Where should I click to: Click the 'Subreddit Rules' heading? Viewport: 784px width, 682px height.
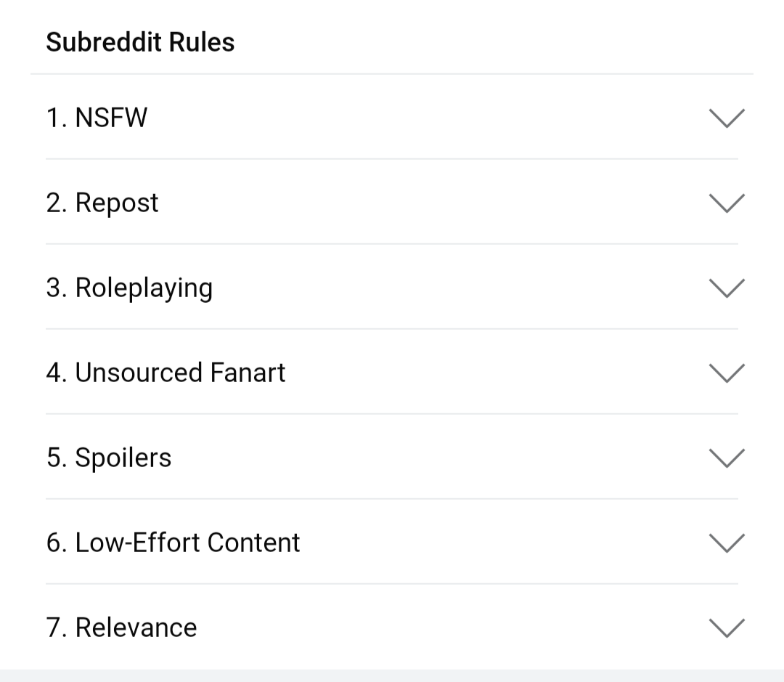coord(141,42)
